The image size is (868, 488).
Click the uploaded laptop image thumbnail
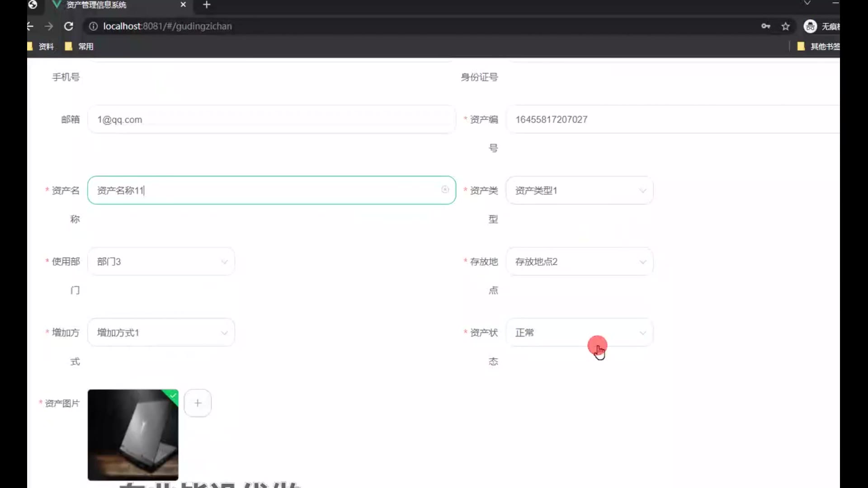coord(133,435)
